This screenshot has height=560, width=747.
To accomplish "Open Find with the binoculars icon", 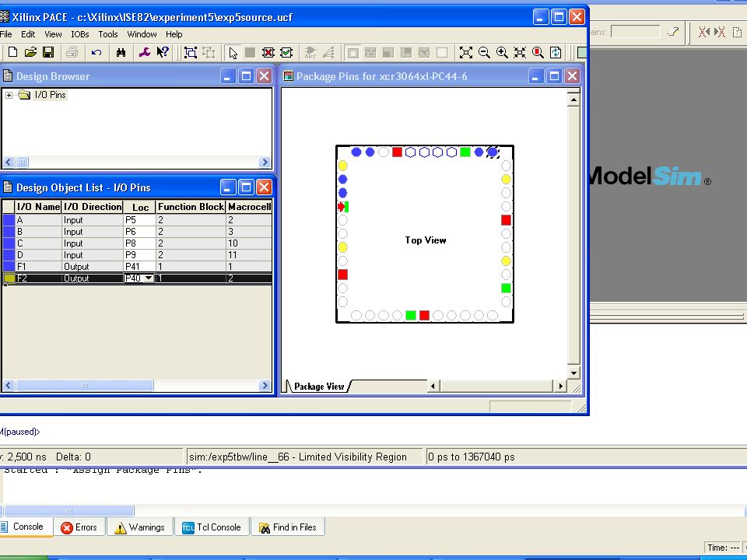I will coord(121,52).
